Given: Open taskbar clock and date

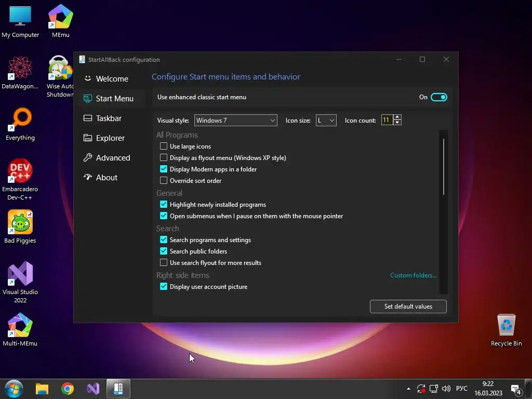Looking at the screenshot, I should coord(488,389).
